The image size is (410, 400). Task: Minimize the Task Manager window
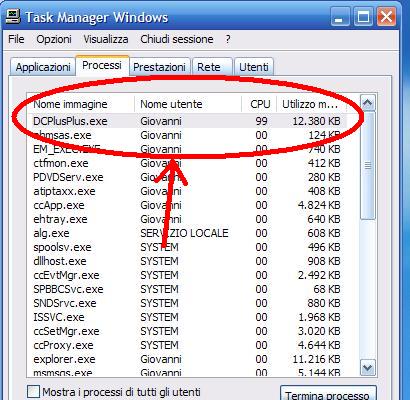340,17
